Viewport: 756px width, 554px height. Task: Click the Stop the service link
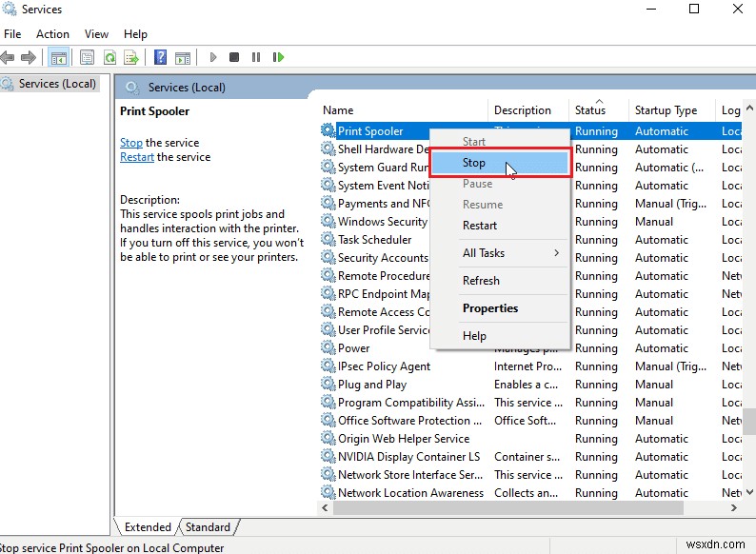[130, 143]
